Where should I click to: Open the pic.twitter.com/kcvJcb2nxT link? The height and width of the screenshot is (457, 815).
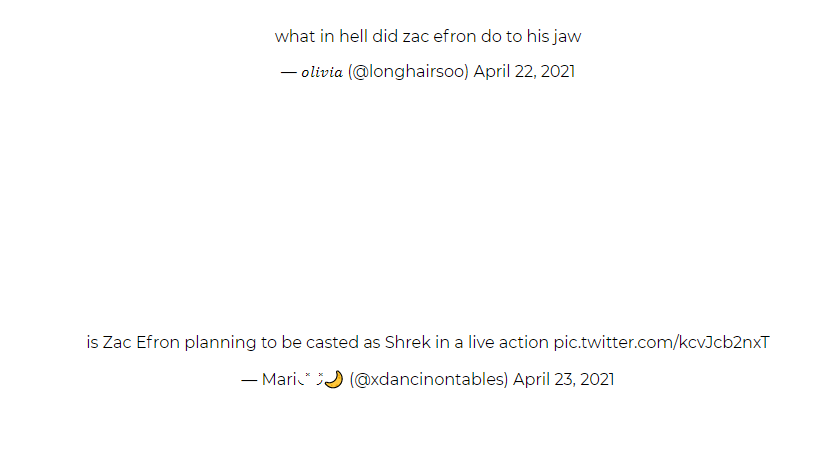pos(661,343)
